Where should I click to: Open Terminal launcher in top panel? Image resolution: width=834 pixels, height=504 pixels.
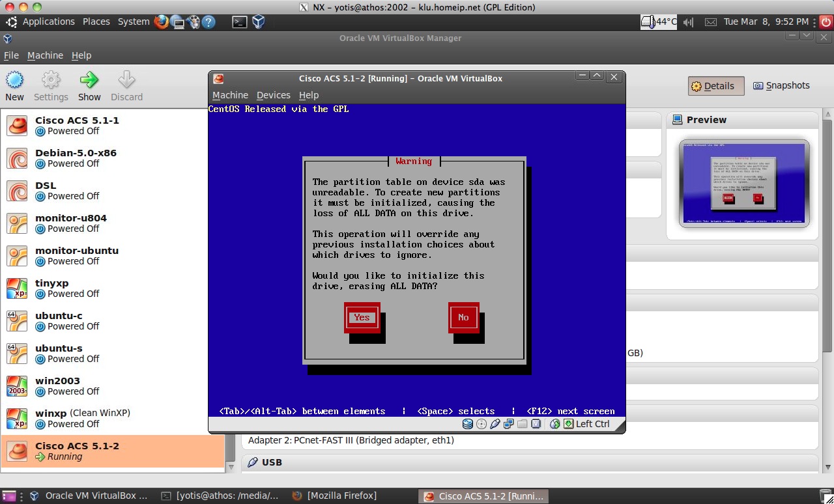240,21
